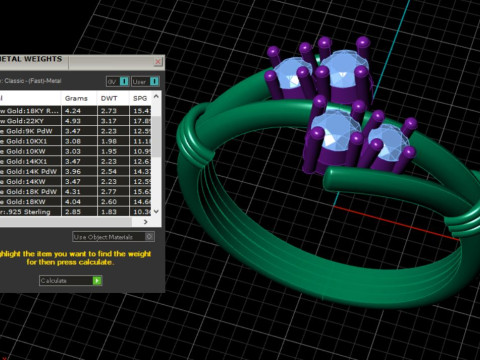The width and height of the screenshot is (480, 360).
Task: Click the 2.54 DWT cell
Action: click(113, 171)
